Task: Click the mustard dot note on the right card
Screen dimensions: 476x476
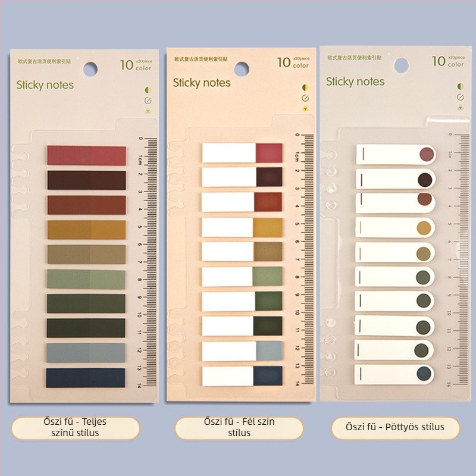Action: tap(396, 227)
